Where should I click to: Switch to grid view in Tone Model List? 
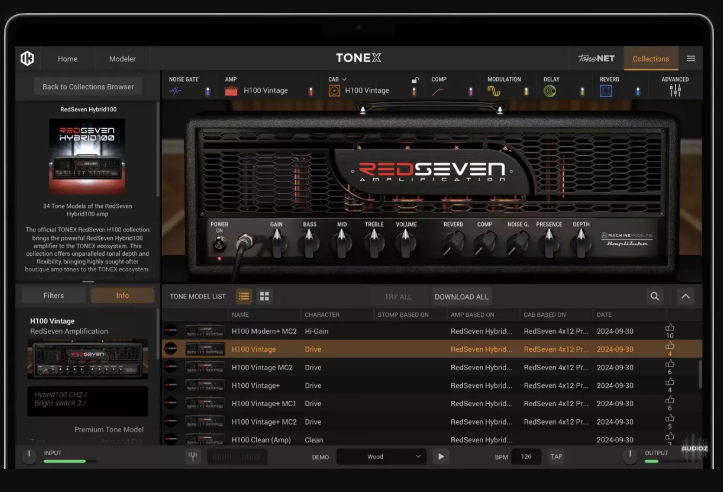[x=264, y=296]
